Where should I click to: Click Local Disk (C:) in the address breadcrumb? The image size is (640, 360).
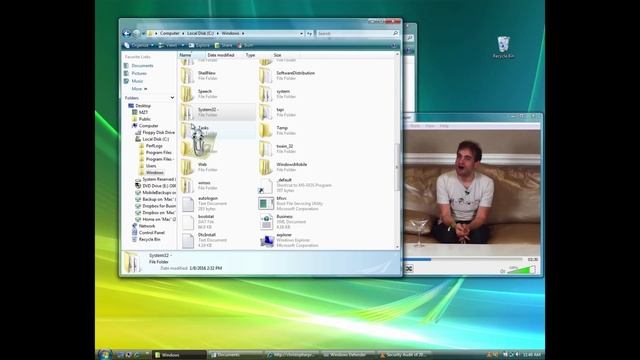pos(200,33)
